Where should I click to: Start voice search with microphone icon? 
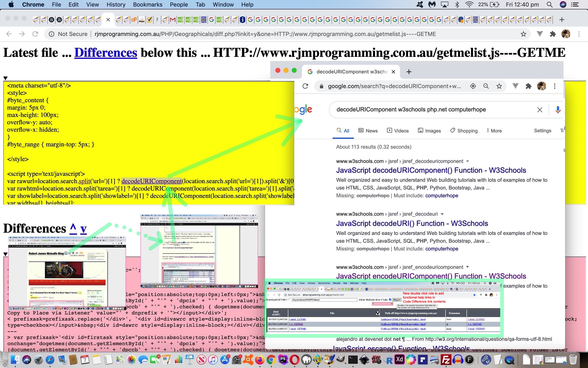[558, 110]
